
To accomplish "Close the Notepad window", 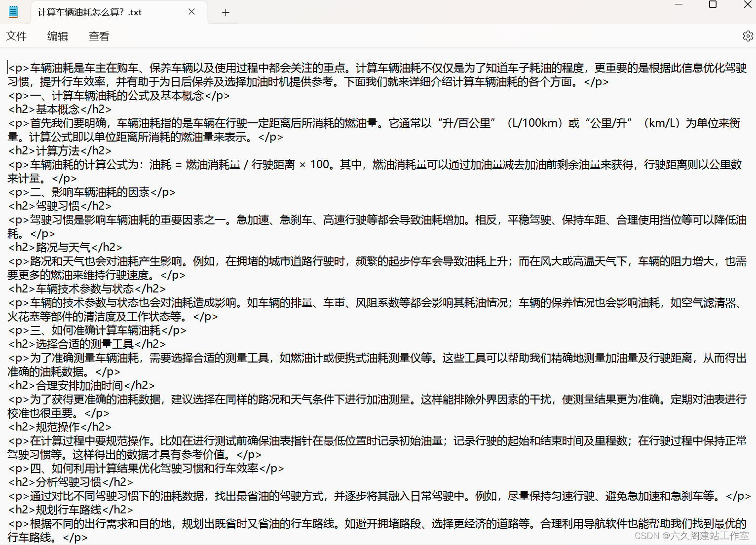I will [x=747, y=5].
